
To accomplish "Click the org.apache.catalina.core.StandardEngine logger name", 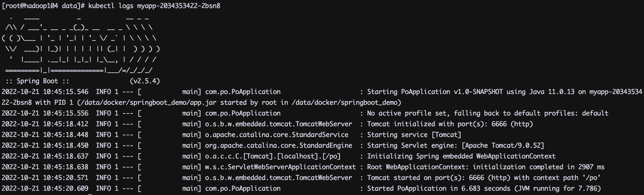I will (x=278, y=146).
